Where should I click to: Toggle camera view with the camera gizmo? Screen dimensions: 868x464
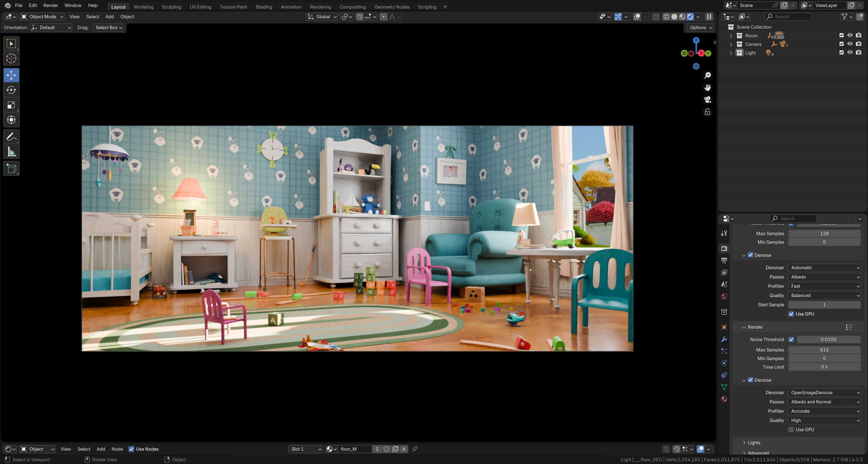707,100
